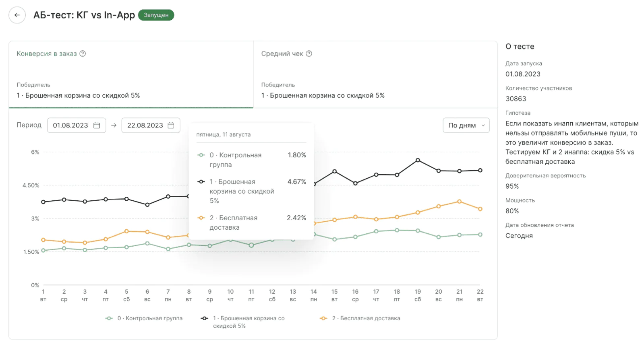Click power value 80%
The image size is (644, 348).
point(512,211)
